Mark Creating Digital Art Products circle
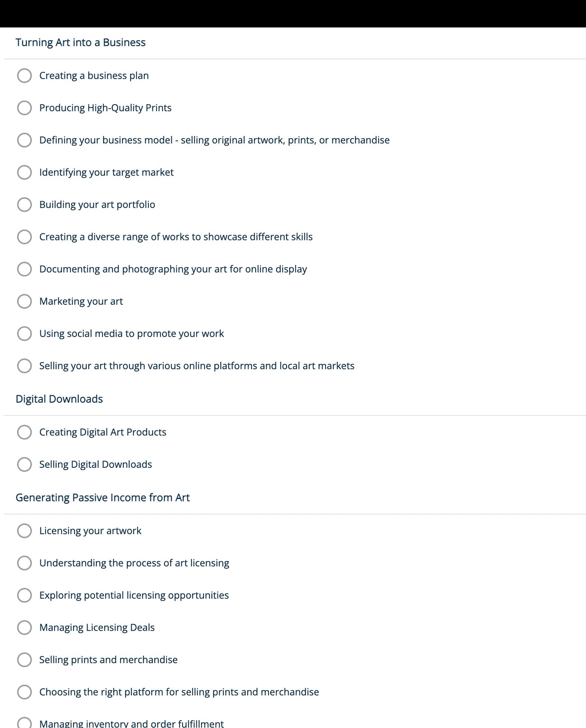The width and height of the screenshot is (586, 728). (24, 432)
